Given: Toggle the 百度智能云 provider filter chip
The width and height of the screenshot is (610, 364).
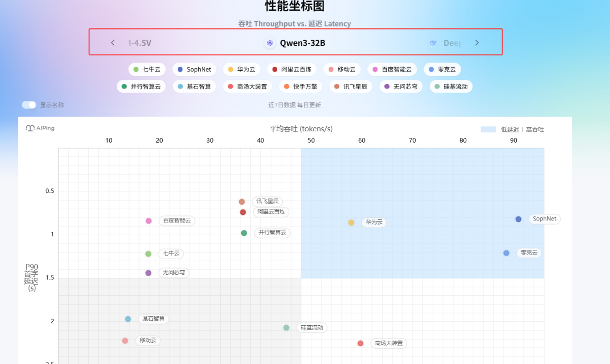Looking at the screenshot, I should click(392, 69).
